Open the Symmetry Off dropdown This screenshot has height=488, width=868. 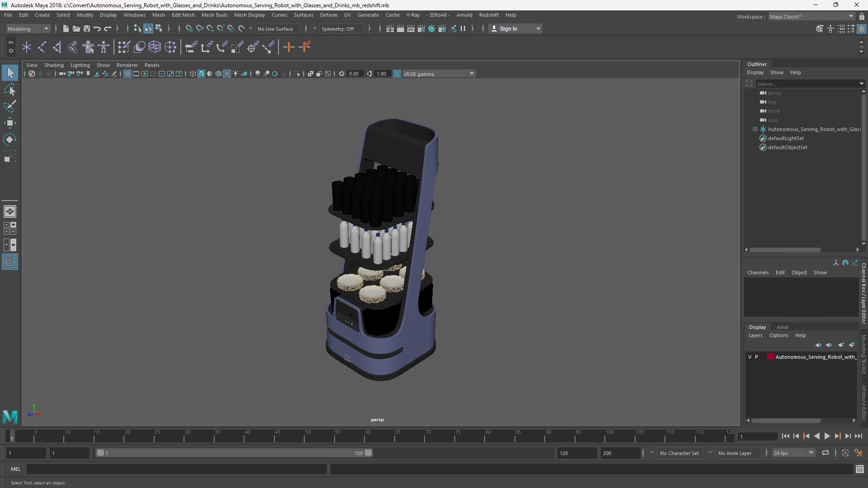pyautogui.click(x=342, y=28)
